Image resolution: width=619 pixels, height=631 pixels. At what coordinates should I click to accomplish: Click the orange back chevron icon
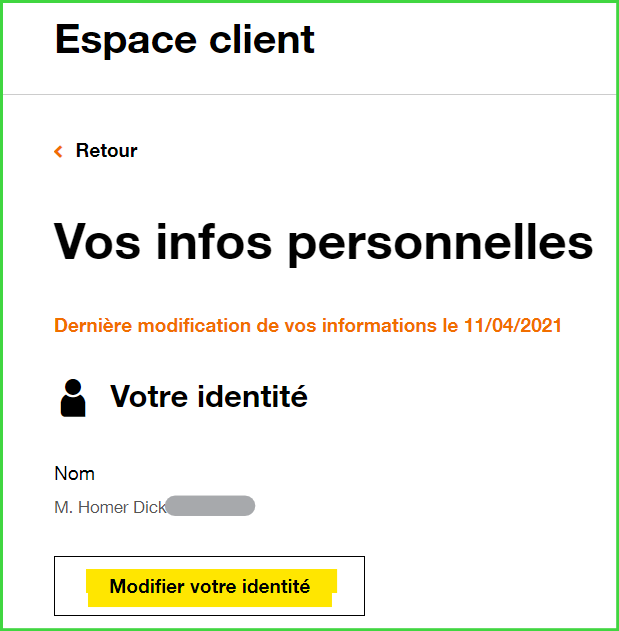pyautogui.click(x=58, y=151)
